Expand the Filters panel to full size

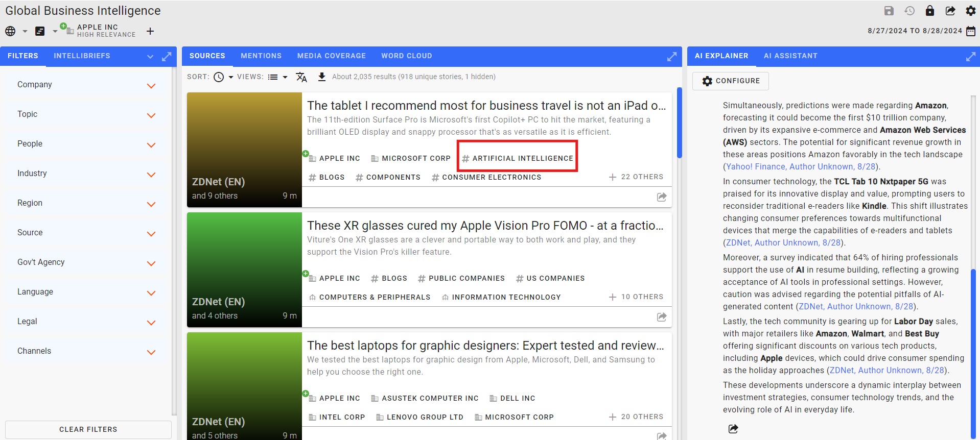(167, 57)
